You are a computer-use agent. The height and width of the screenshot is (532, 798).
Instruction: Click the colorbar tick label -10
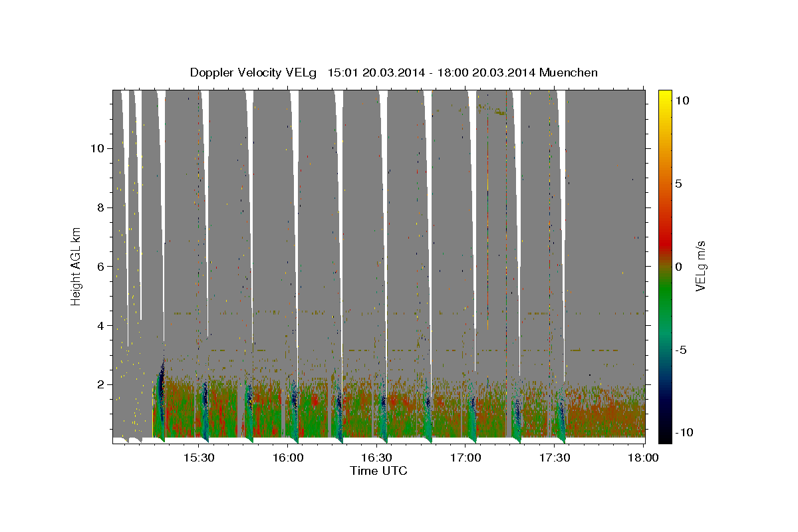tap(684, 432)
